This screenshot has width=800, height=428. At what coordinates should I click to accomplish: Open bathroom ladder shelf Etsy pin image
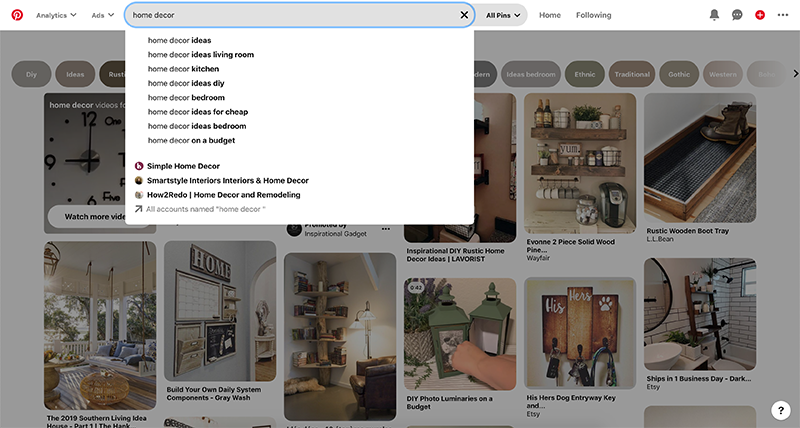(x=700, y=314)
